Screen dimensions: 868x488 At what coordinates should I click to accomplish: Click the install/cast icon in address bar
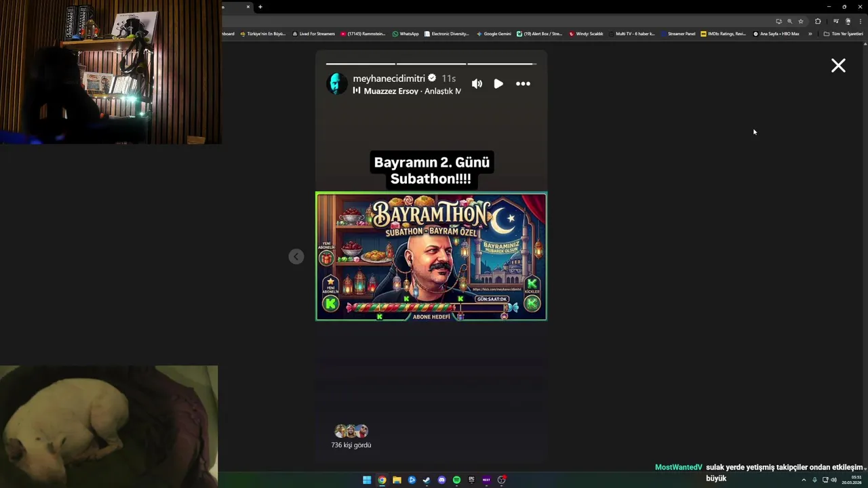778,21
